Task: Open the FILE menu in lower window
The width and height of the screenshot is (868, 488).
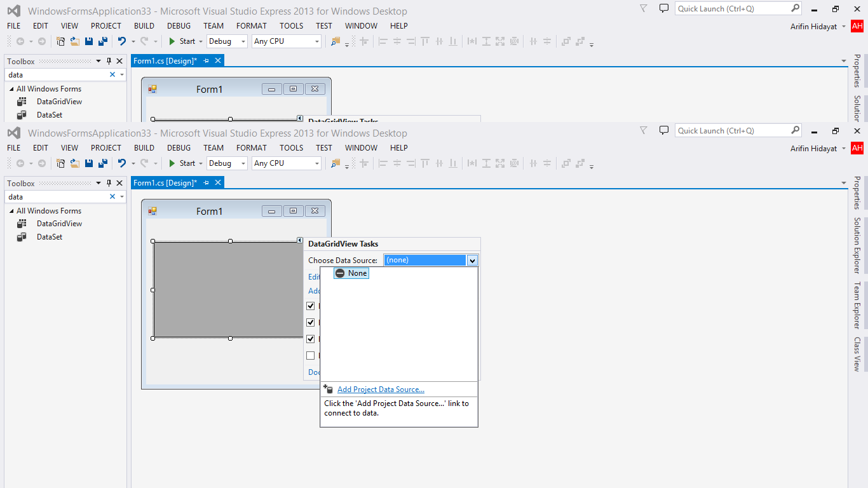Action: [x=14, y=148]
